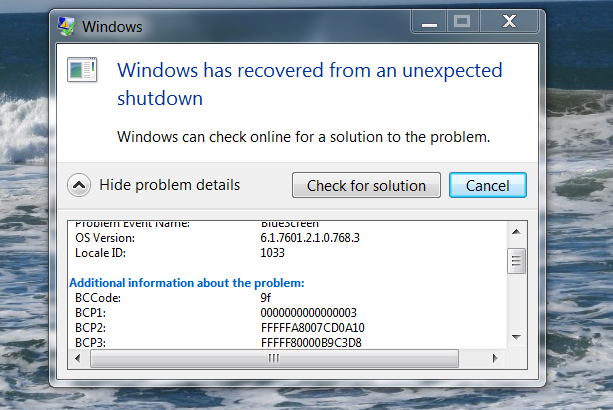The width and height of the screenshot is (613, 410).
Task: Click the BCCode label
Action: [x=98, y=298]
